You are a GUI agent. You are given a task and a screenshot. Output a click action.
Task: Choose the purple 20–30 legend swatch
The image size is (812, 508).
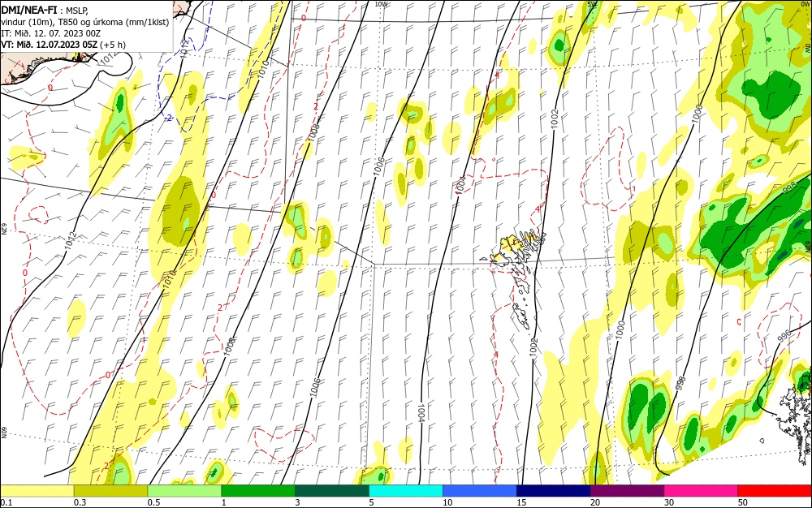click(627, 491)
